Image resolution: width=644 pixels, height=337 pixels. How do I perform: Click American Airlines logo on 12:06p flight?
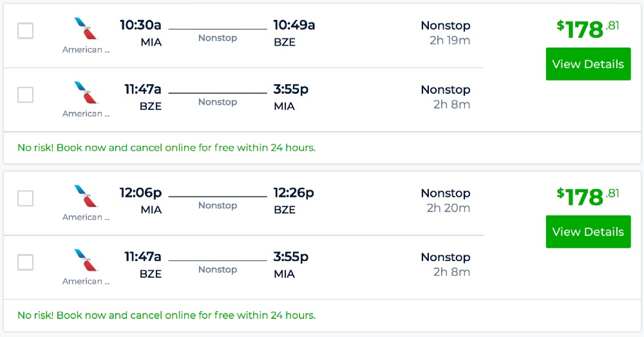(86, 196)
